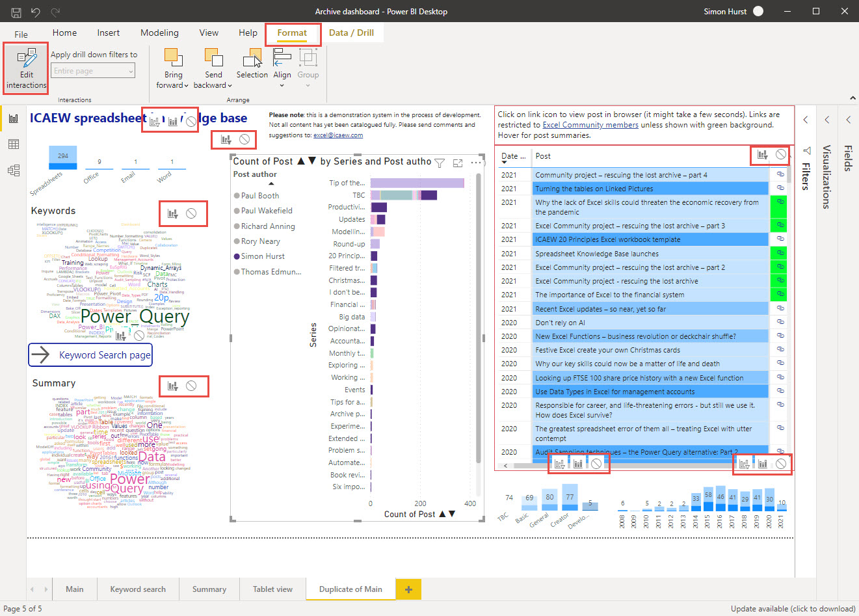Click the filter funnel icon on the chart header
The height and width of the screenshot is (616, 859).
[440, 163]
